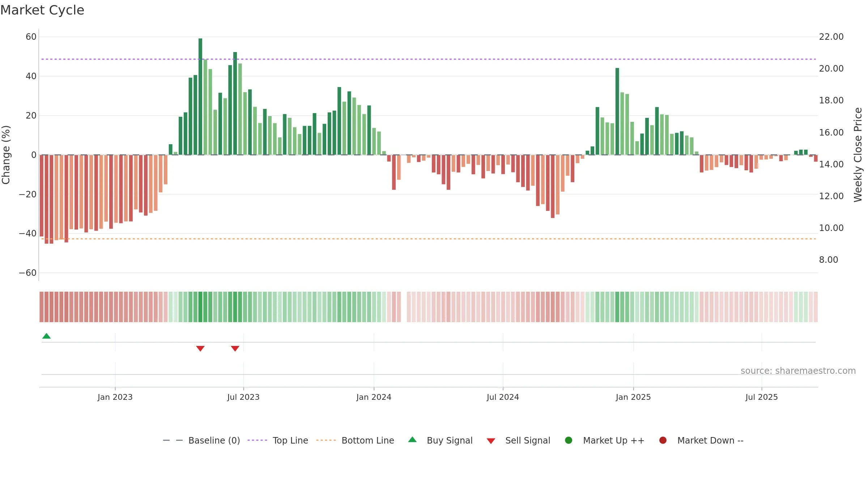Click the Change (%) axis title
The width and height of the screenshot is (868, 488).
tap(6, 155)
